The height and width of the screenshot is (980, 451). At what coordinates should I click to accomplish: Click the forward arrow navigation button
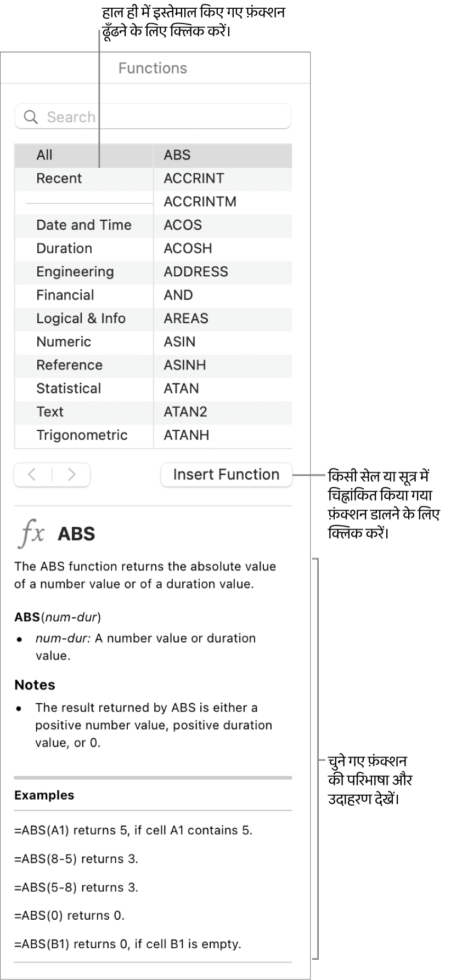point(71,475)
